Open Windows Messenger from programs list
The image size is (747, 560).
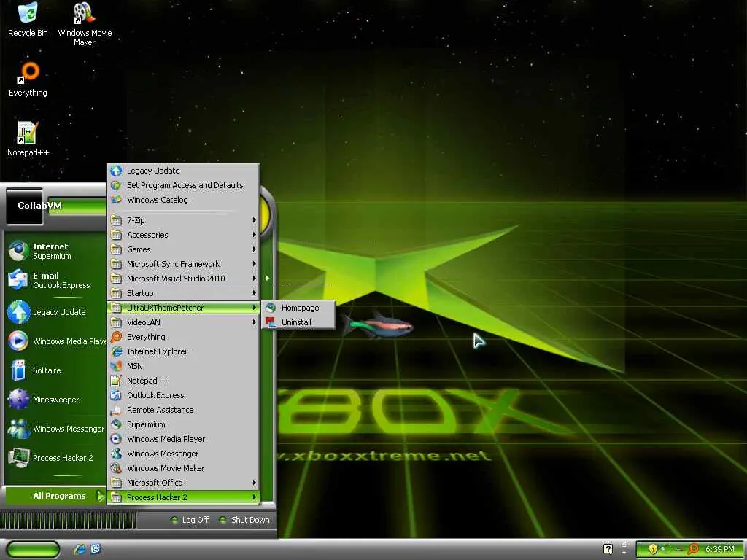click(183, 454)
